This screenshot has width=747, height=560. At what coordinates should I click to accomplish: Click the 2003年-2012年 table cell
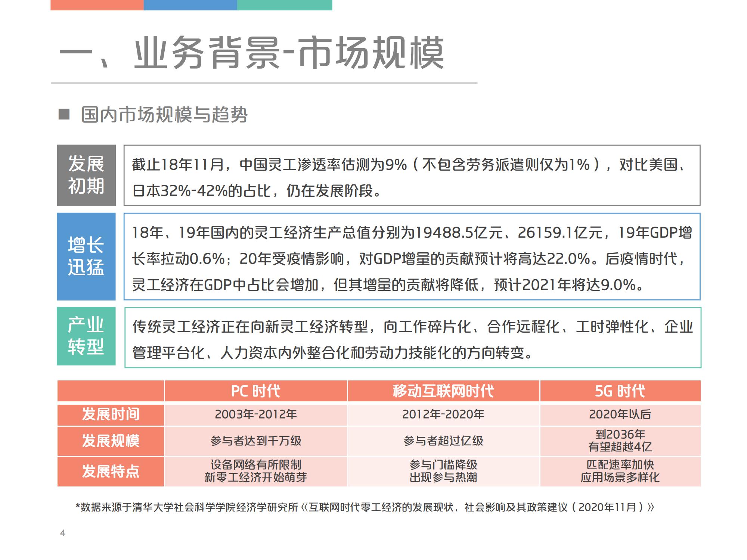click(255, 414)
